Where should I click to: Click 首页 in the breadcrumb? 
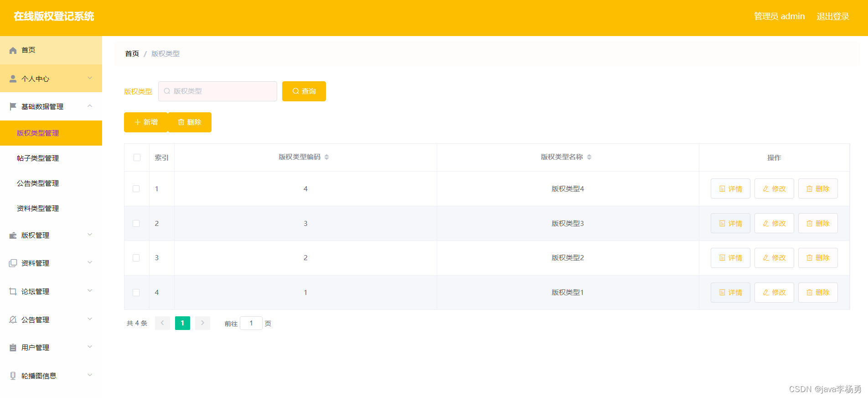tap(132, 54)
